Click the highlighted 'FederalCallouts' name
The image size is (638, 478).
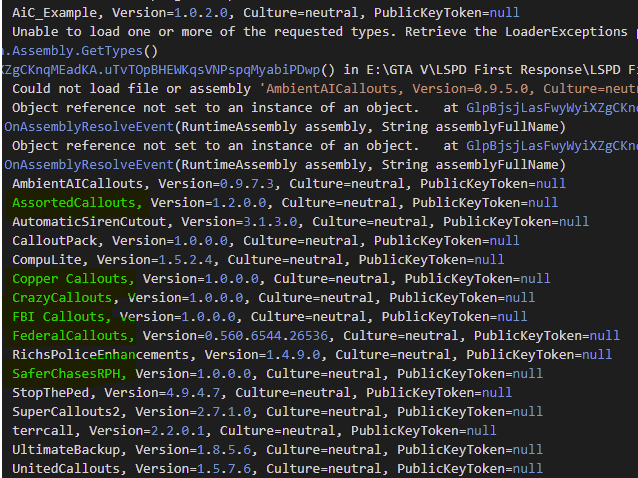tap(70, 336)
